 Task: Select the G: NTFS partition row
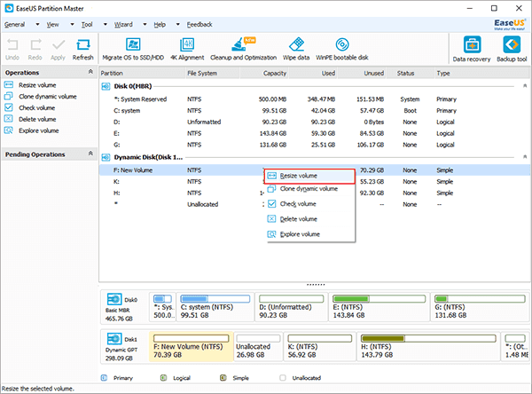pos(315,145)
